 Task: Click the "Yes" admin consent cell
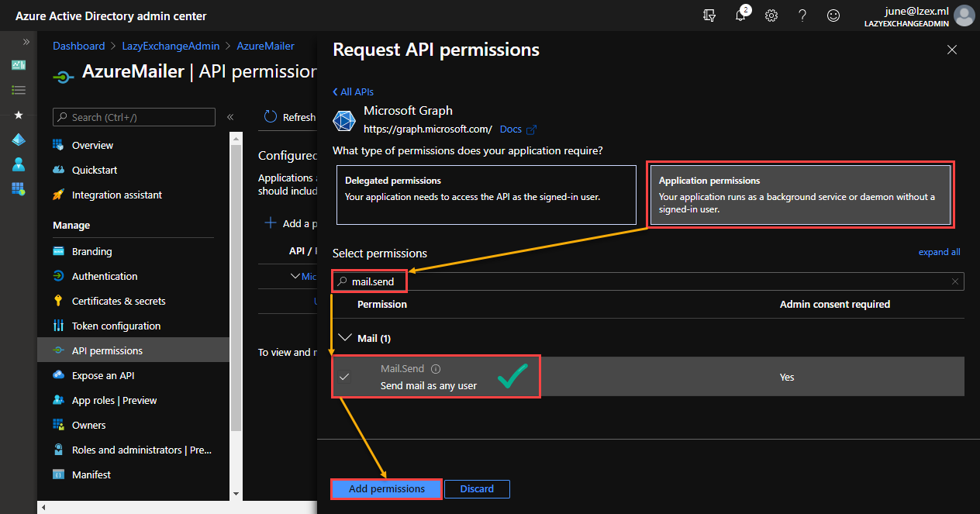tap(787, 377)
